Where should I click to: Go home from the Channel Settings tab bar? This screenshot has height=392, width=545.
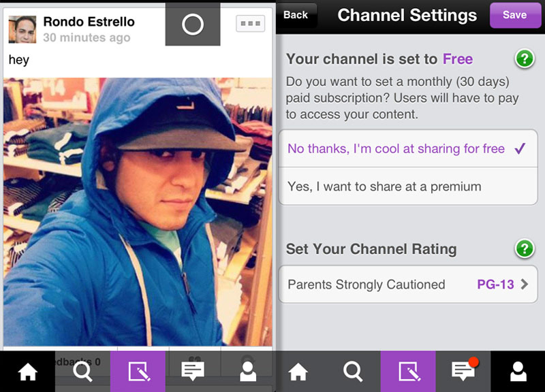click(x=298, y=372)
